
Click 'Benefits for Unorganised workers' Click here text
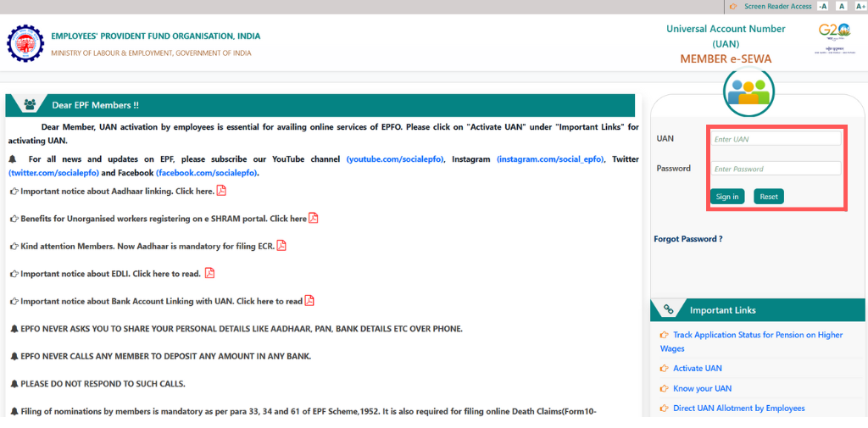164,219
